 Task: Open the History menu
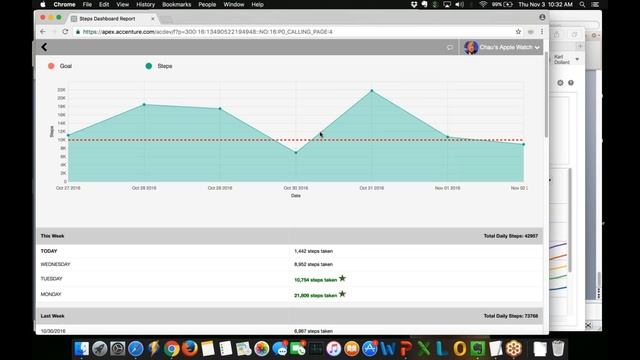tap(145, 4)
